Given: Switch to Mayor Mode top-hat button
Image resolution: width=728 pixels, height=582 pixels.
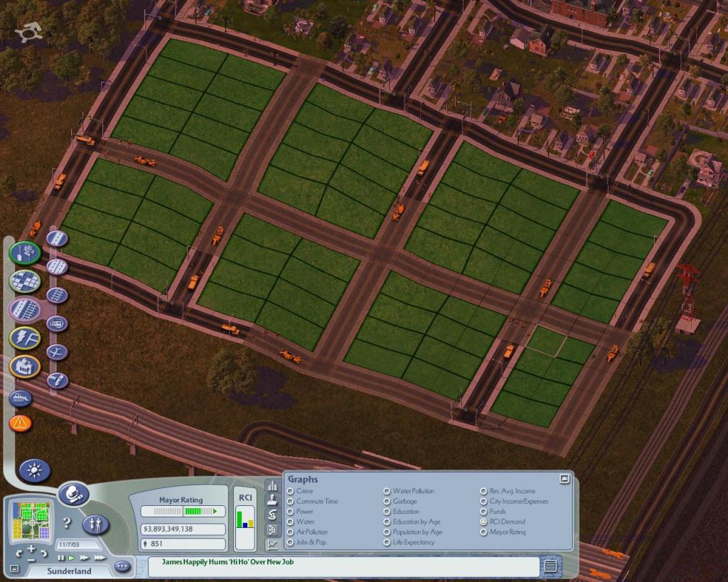Looking at the screenshot, I should [x=73, y=494].
